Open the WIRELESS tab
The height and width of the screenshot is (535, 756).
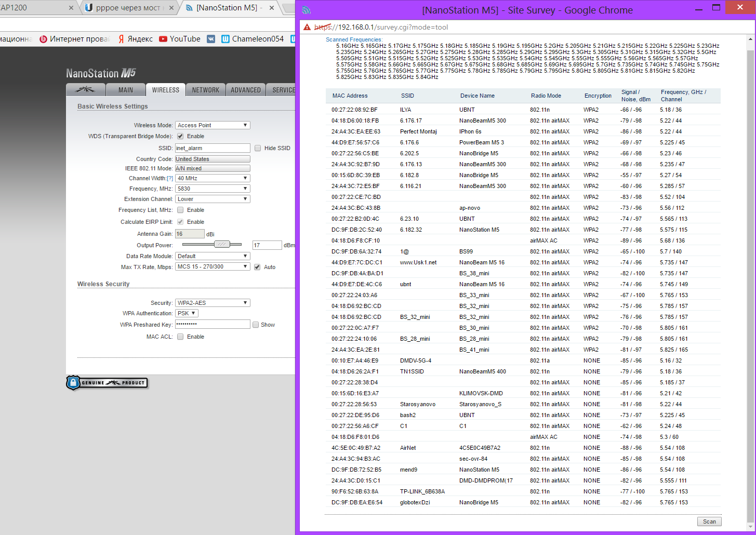coord(165,90)
